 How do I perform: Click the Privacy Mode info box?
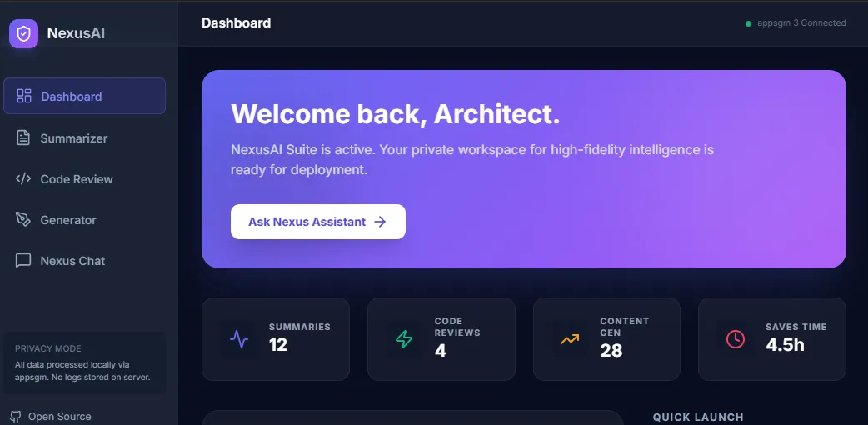pyautogui.click(x=84, y=362)
